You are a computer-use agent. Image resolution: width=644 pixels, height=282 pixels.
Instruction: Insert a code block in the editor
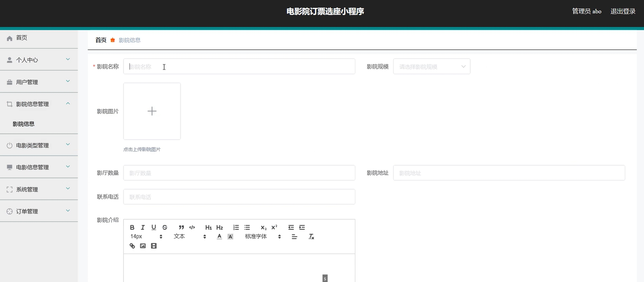point(192,227)
